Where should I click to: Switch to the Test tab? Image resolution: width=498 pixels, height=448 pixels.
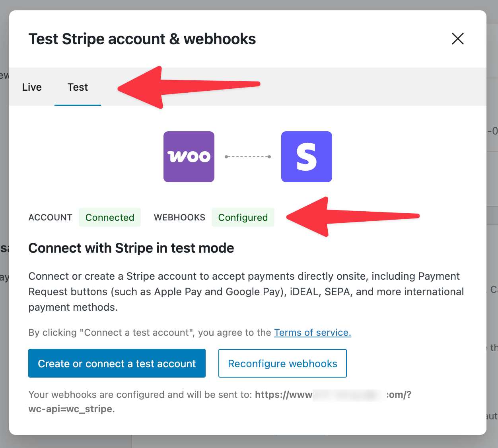78,87
